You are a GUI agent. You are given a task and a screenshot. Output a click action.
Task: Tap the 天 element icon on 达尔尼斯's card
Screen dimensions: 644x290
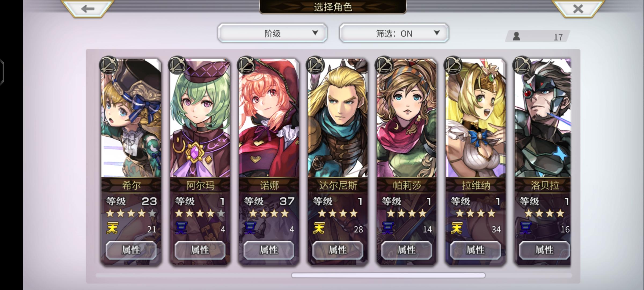click(x=319, y=228)
